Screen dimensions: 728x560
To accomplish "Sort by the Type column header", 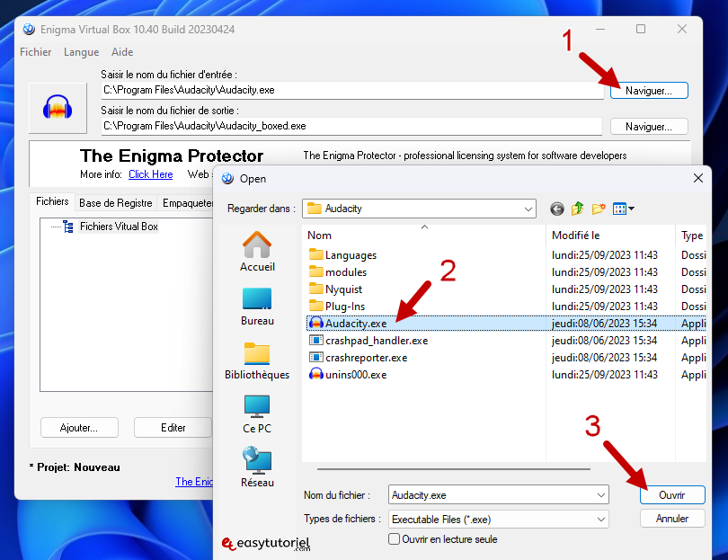I will point(691,236).
